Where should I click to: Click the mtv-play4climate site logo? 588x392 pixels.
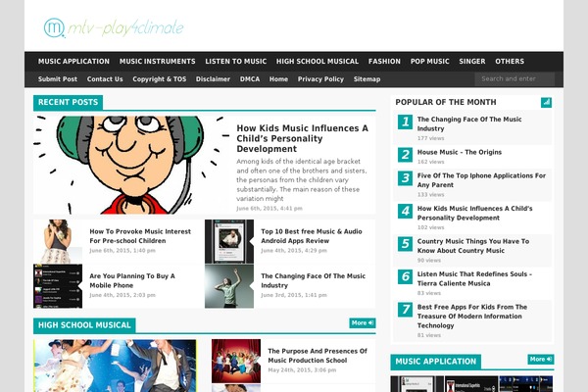click(114, 27)
